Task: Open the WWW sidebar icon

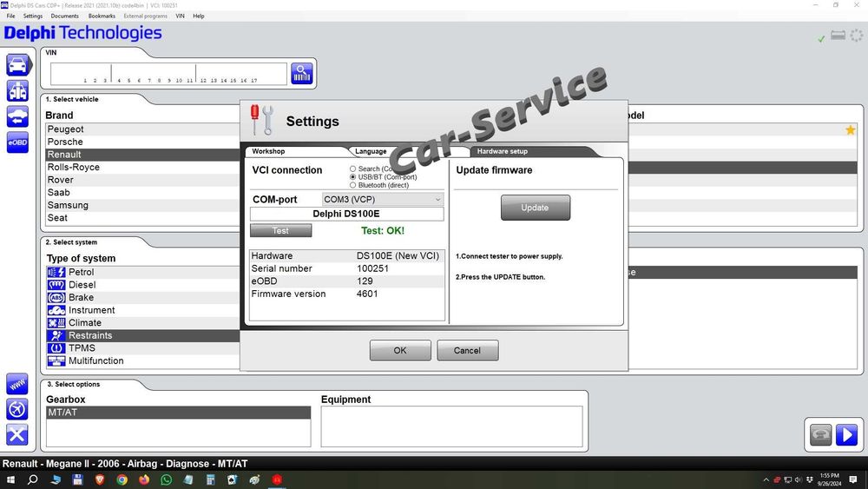Action: (17, 384)
